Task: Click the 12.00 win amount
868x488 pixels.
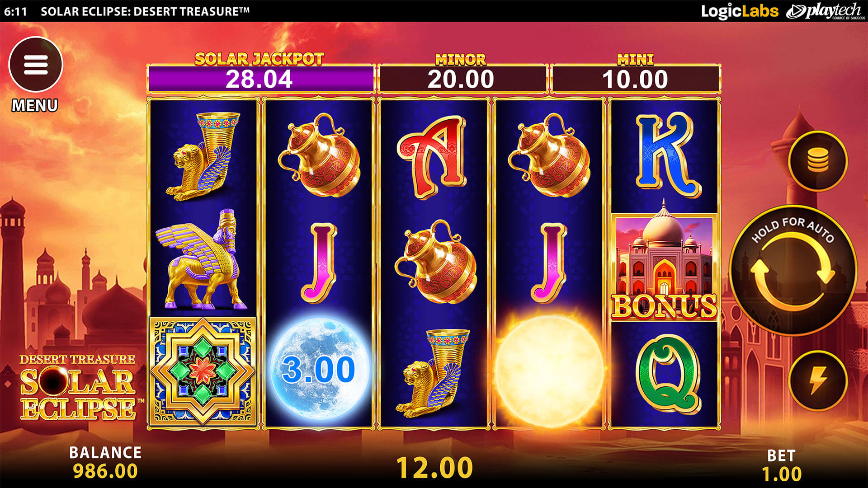Action: 435,468
